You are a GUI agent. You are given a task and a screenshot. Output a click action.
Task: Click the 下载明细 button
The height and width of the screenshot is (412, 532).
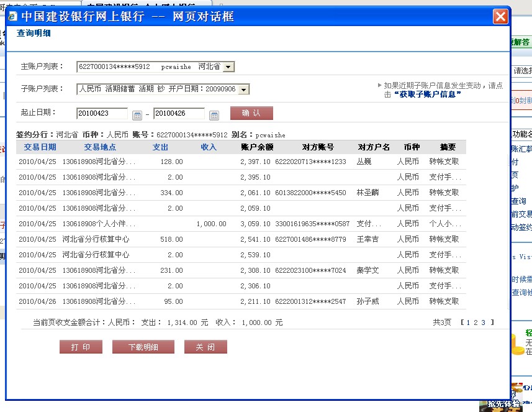(x=143, y=347)
